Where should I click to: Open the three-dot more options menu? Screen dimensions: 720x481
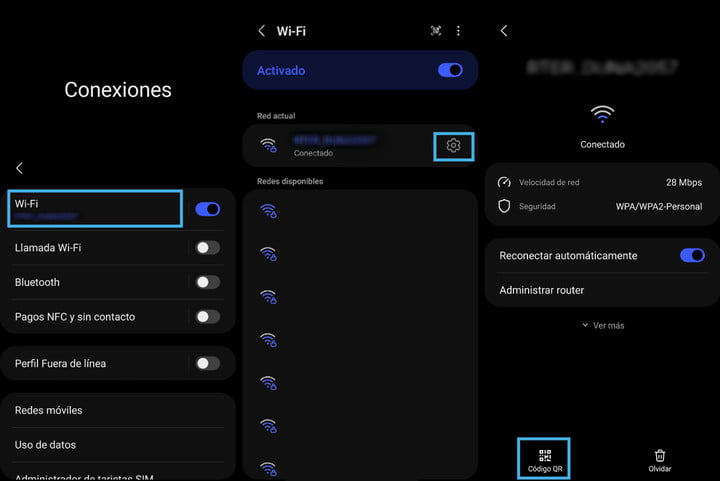(x=459, y=31)
